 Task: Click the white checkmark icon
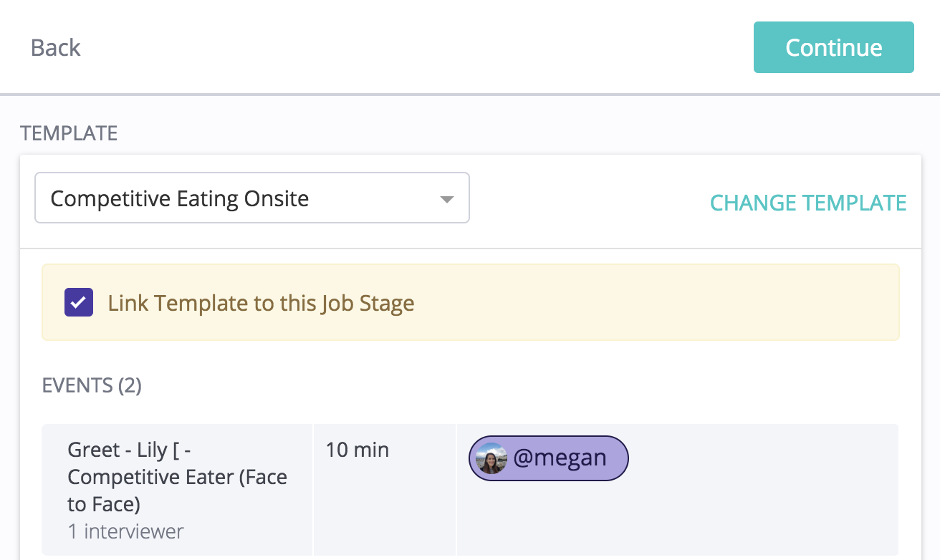[x=79, y=303]
